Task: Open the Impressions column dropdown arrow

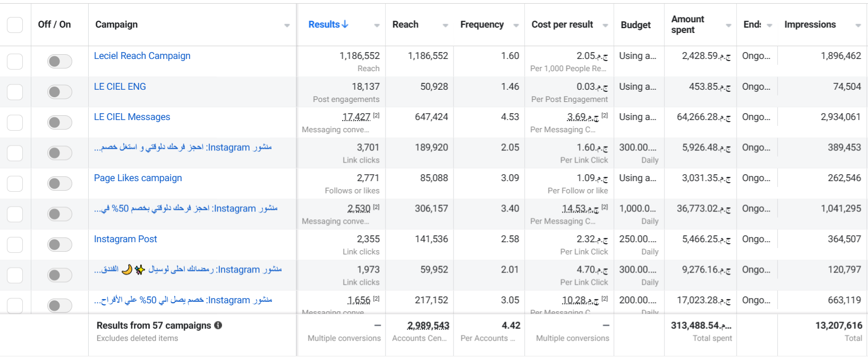Action: click(858, 25)
